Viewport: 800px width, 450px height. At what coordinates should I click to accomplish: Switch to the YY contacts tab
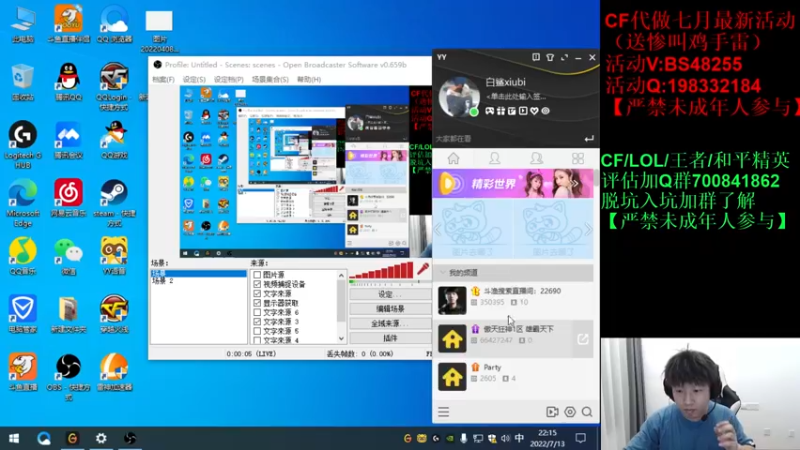click(x=494, y=158)
